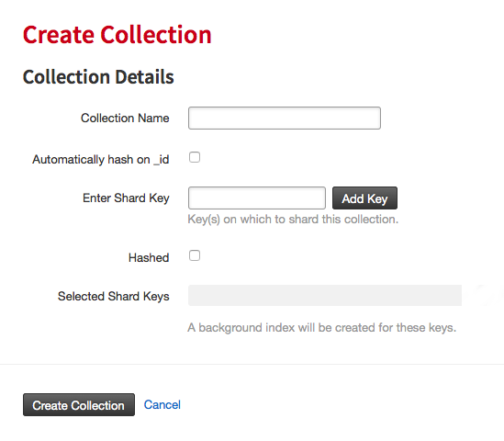
Task: Focus the Enter Shard Key text box
Action: (x=257, y=198)
